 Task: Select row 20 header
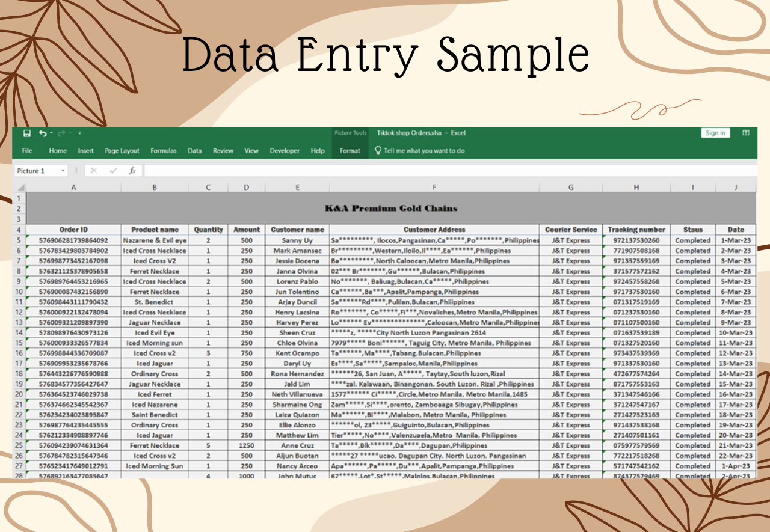click(x=19, y=394)
